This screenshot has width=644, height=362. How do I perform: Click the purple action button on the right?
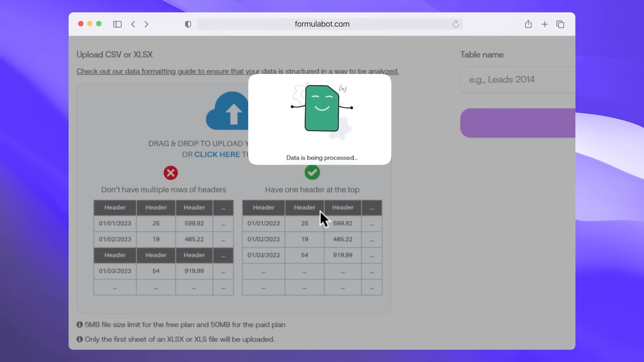point(518,123)
